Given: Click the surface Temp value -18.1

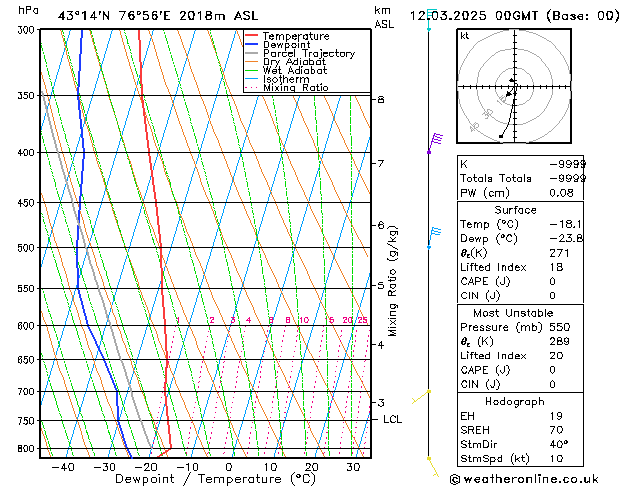Looking at the screenshot, I should (566, 224).
